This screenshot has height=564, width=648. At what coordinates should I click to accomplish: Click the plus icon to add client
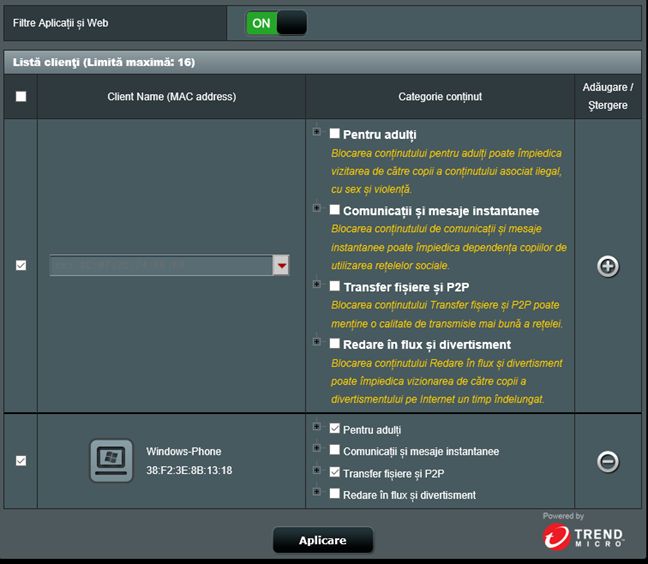pos(608,266)
